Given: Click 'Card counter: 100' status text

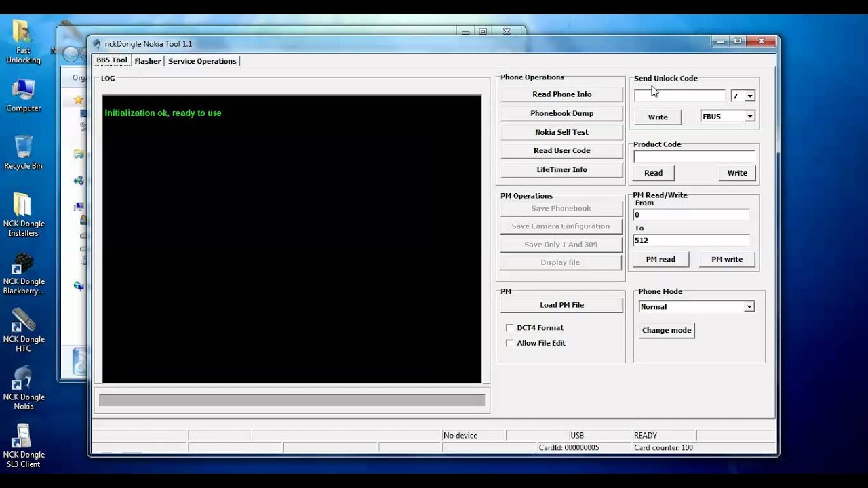Looking at the screenshot, I should [x=663, y=448].
